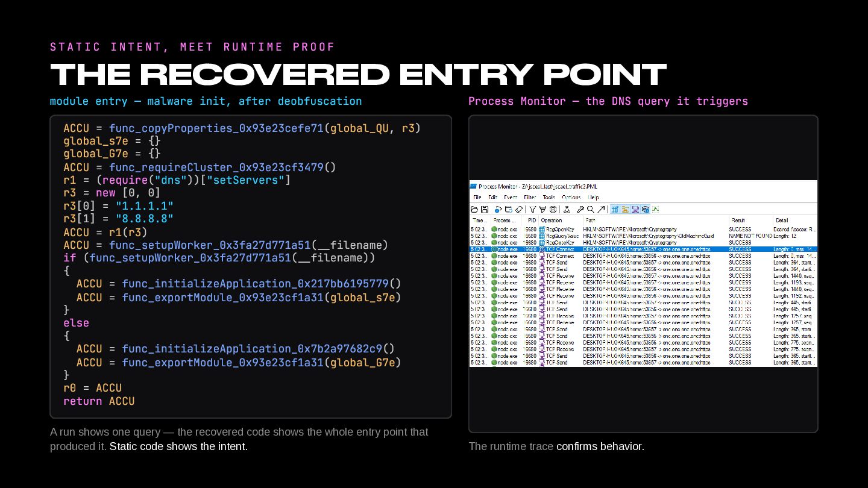
Task: Click the exportModule(global_G7e) code line
Action: click(239, 362)
